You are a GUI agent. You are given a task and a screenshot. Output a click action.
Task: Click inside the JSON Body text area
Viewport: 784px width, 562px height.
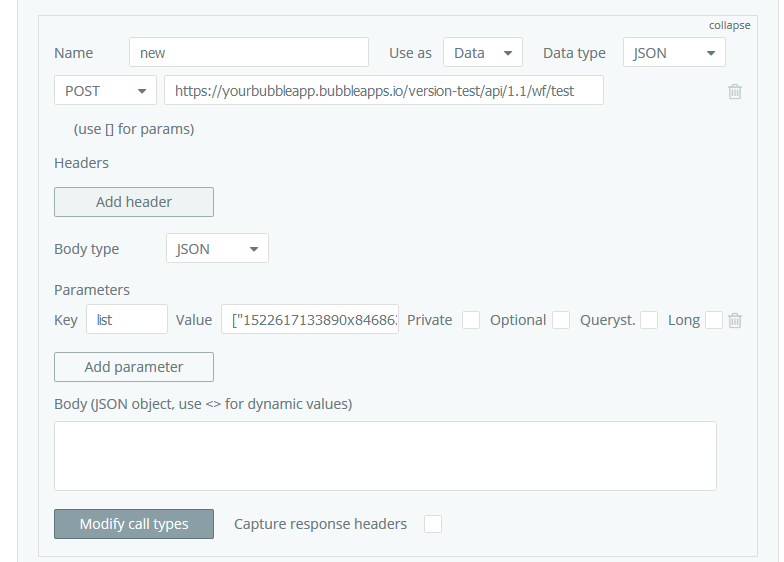coord(385,456)
